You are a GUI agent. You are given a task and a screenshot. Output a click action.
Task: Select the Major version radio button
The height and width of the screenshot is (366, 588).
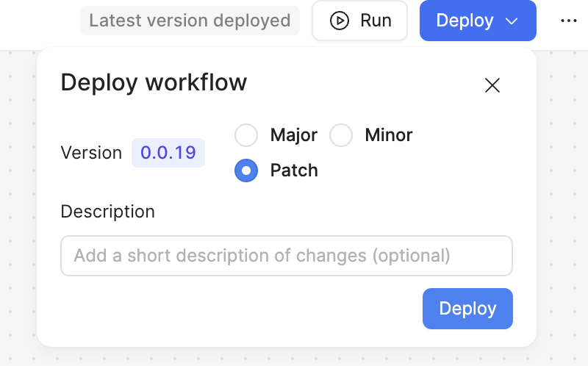click(x=246, y=135)
